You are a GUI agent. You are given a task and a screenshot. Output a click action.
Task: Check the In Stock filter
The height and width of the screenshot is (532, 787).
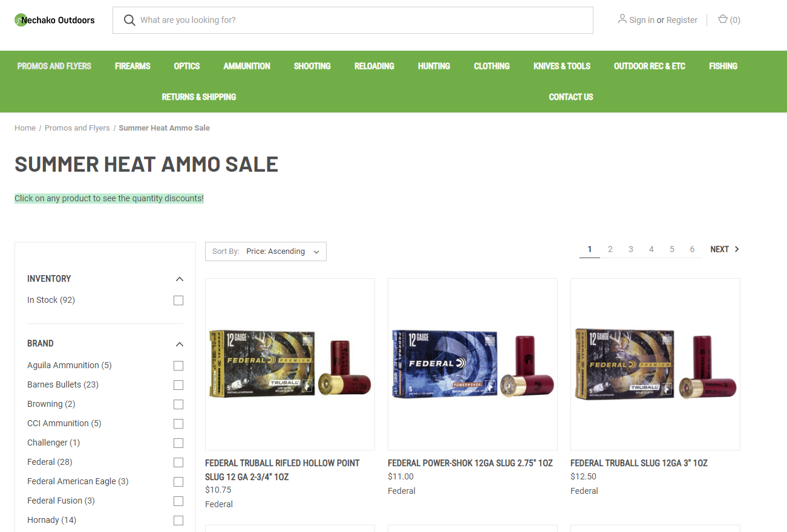click(x=178, y=300)
